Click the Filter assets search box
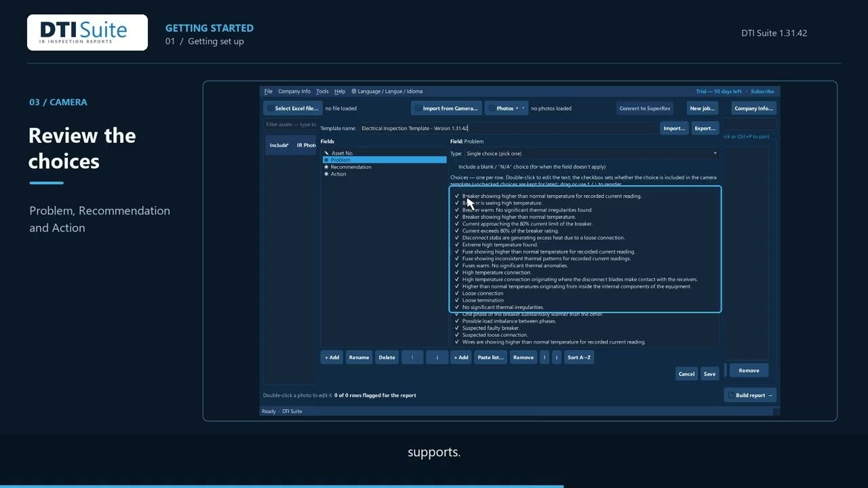868x488 pixels. 290,125
